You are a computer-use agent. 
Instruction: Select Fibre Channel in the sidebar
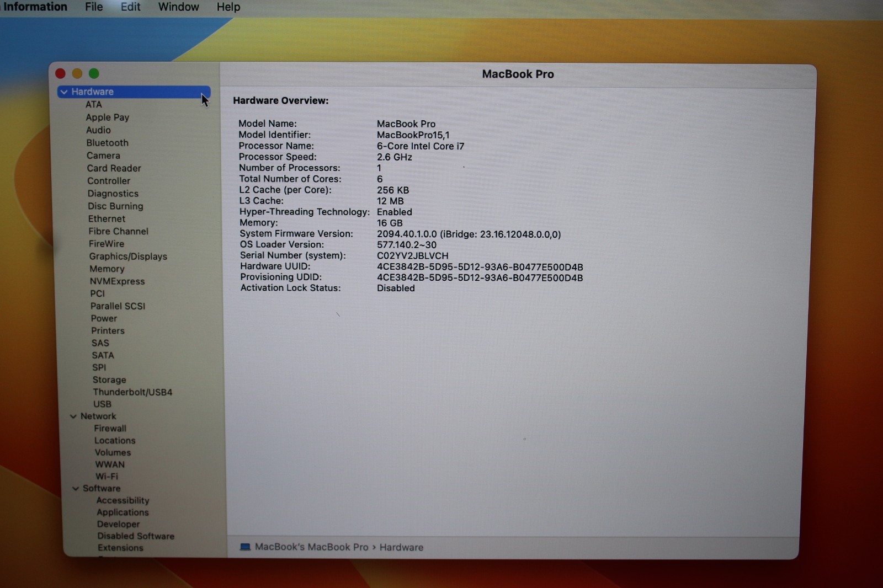[118, 232]
